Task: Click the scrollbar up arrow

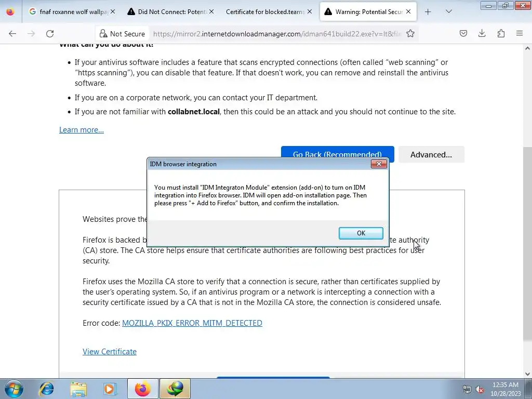Action: click(528, 48)
